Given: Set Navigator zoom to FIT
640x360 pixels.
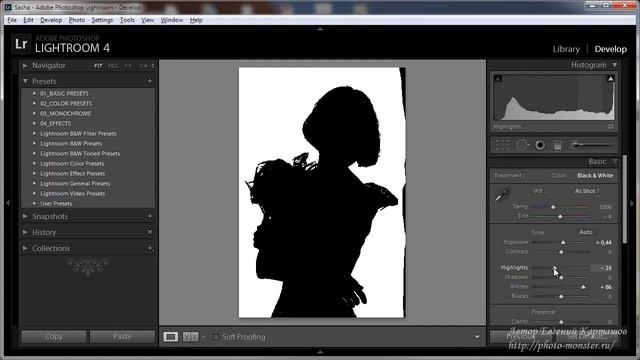Looking at the screenshot, I should tap(98, 66).
